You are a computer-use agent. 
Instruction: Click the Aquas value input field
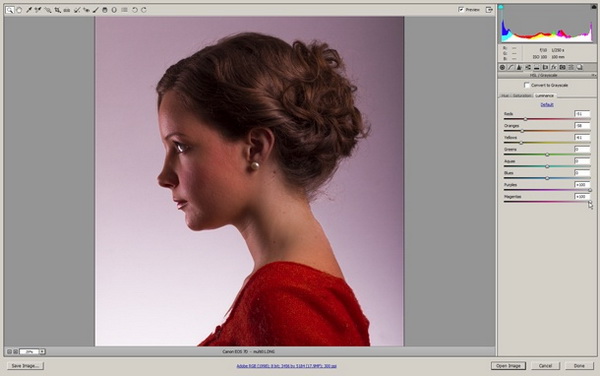pos(582,161)
